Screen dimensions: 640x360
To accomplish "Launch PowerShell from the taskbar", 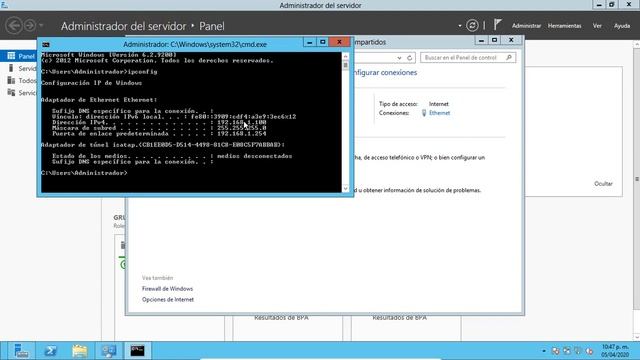I will coord(50,351).
